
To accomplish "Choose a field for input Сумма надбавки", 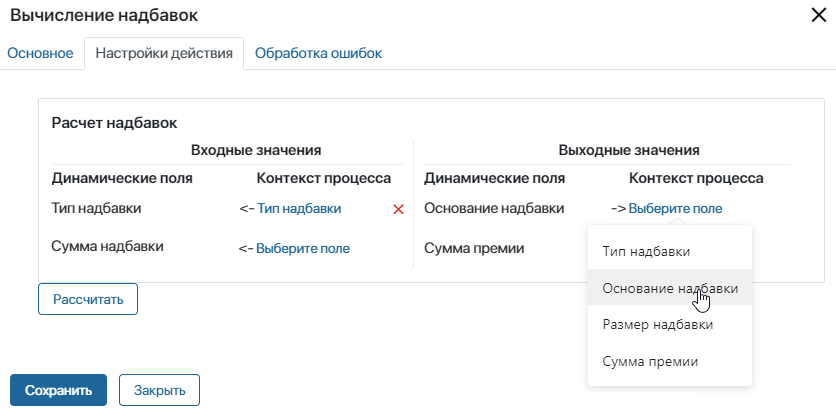I will pyautogui.click(x=303, y=248).
